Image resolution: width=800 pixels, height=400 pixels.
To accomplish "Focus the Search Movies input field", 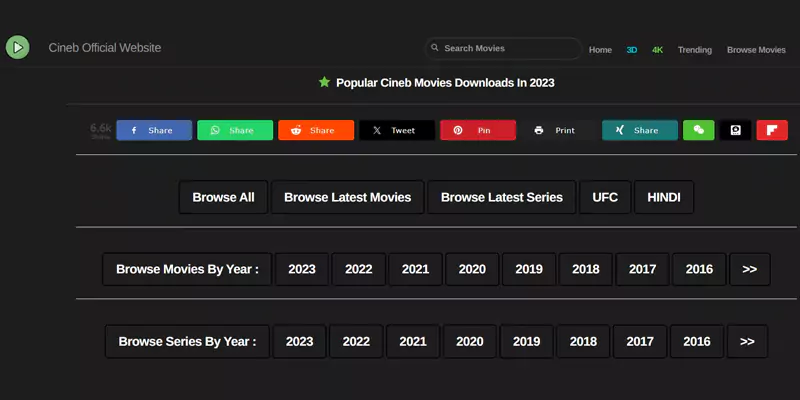I will point(503,48).
